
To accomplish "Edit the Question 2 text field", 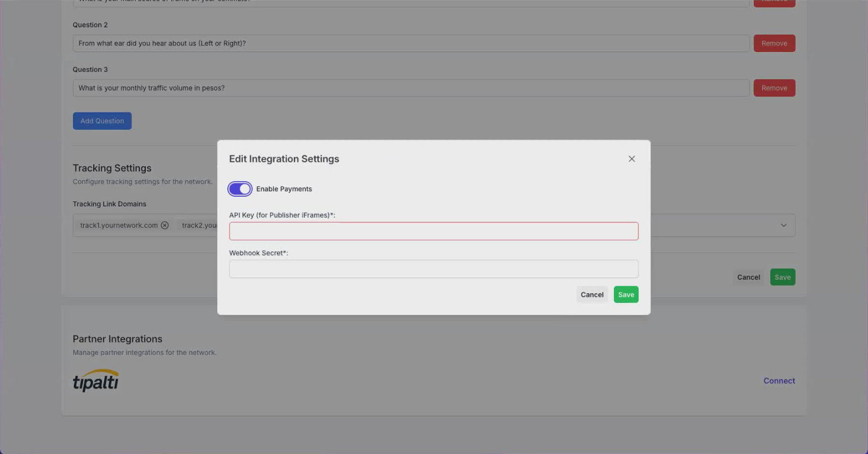I will (x=410, y=43).
